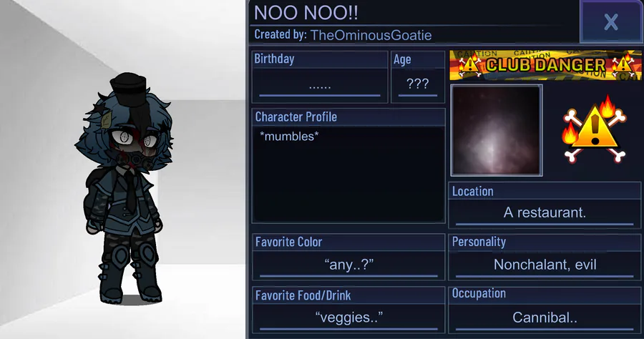Click the left warning sign on banner
The width and height of the screenshot is (644, 339).
point(468,66)
